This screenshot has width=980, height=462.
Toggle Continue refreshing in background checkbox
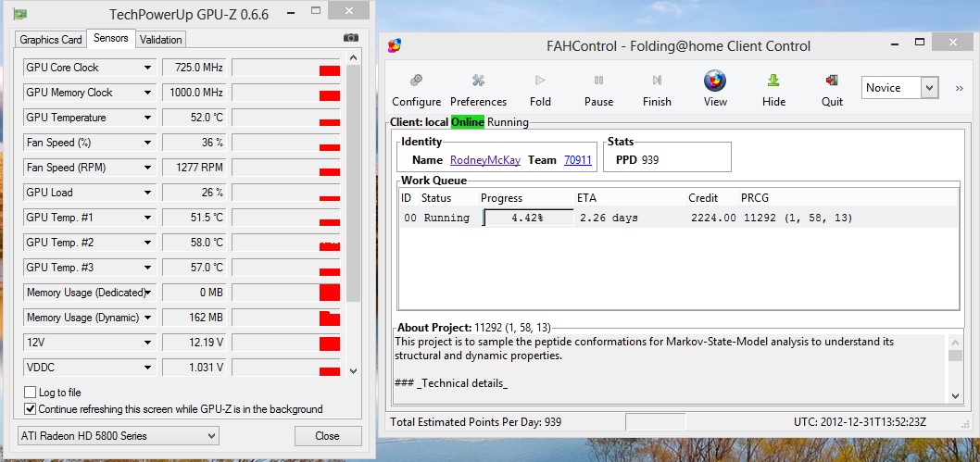[30, 409]
